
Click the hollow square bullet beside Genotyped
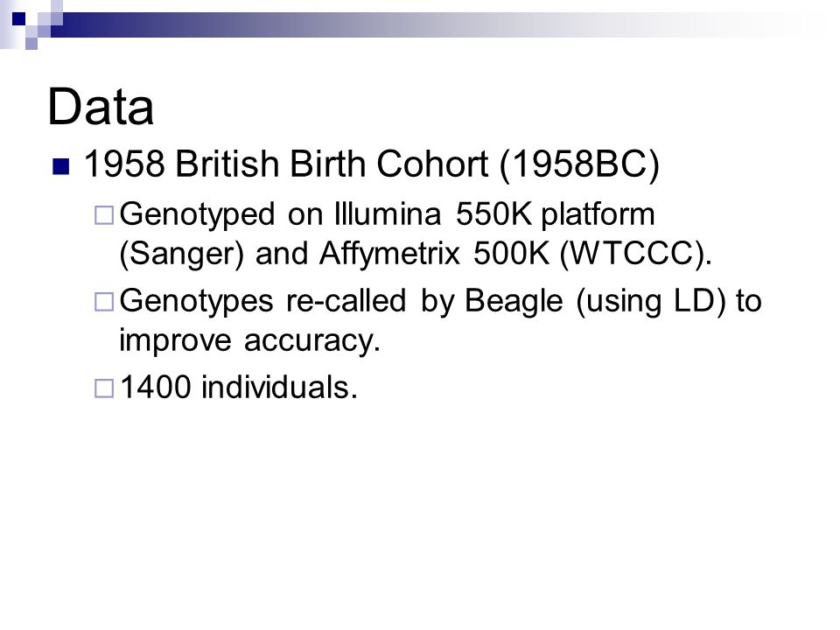pos(104,215)
